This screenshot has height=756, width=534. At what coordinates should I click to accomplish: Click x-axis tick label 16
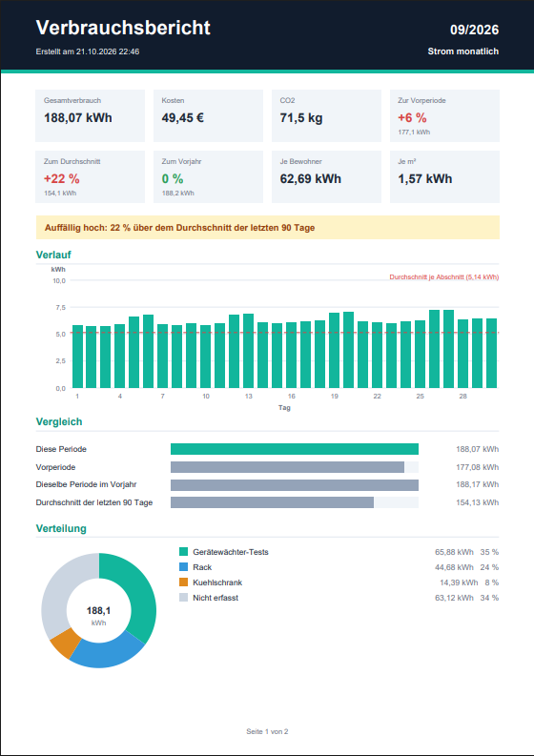point(292,397)
